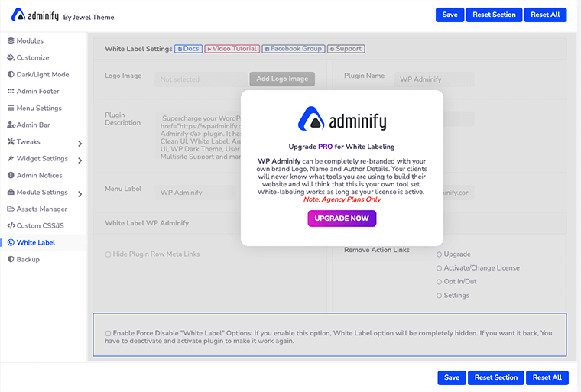The width and height of the screenshot is (581, 392).
Task: Expand the Module Settings submenu arrow
Action: click(x=80, y=193)
